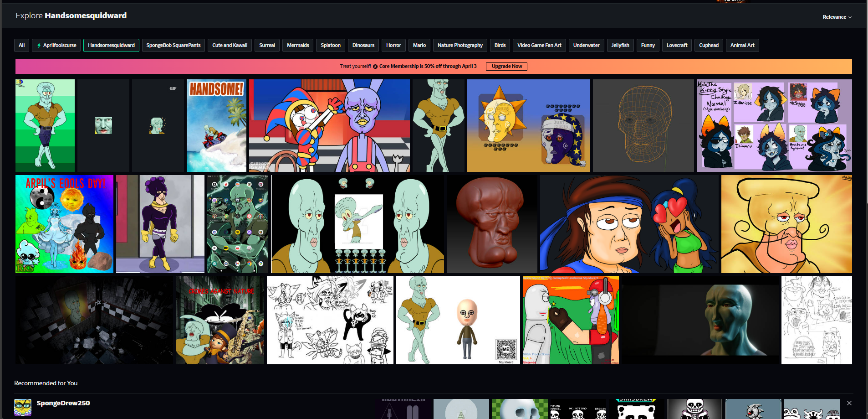Select the Handsomesquidward tag
This screenshot has width=868, height=419.
coord(111,45)
